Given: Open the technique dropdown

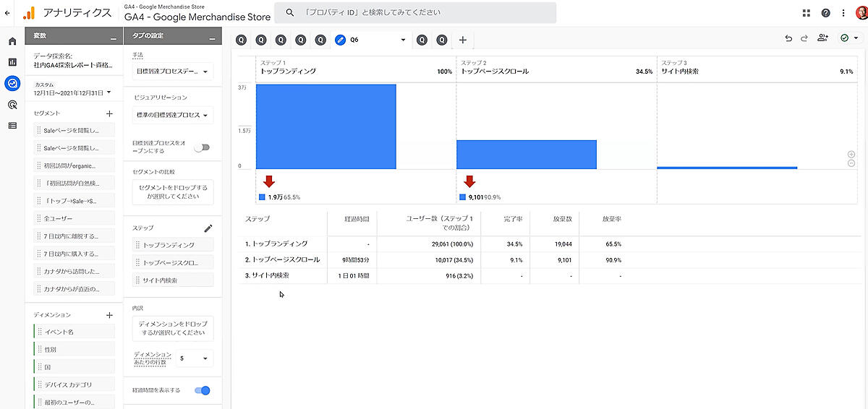Looking at the screenshot, I should (173, 72).
